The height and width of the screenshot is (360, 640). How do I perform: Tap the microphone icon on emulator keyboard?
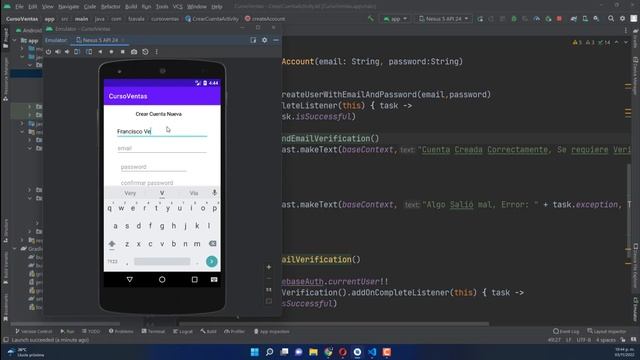(x=214, y=193)
